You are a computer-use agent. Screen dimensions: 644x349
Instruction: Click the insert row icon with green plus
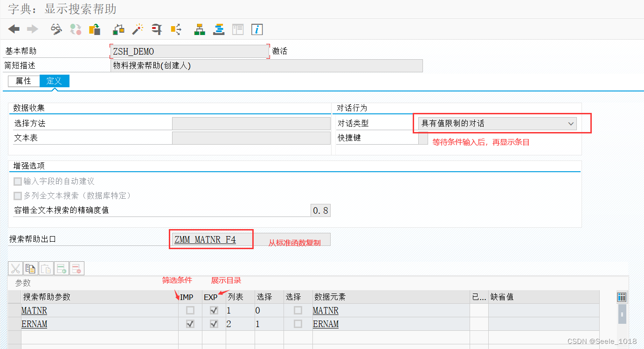(x=61, y=268)
